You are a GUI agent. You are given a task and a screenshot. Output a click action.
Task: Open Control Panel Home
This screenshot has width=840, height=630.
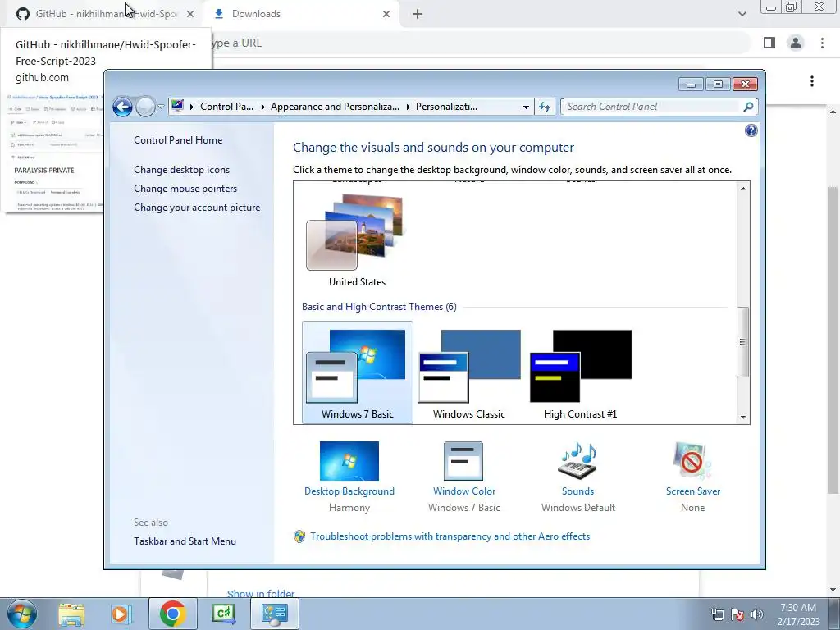coord(178,139)
